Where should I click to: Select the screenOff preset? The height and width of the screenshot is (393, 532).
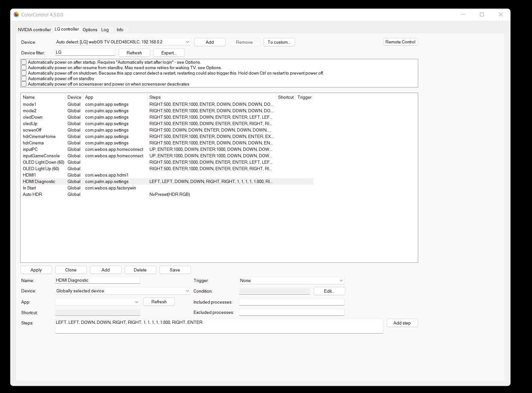tap(167, 130)
